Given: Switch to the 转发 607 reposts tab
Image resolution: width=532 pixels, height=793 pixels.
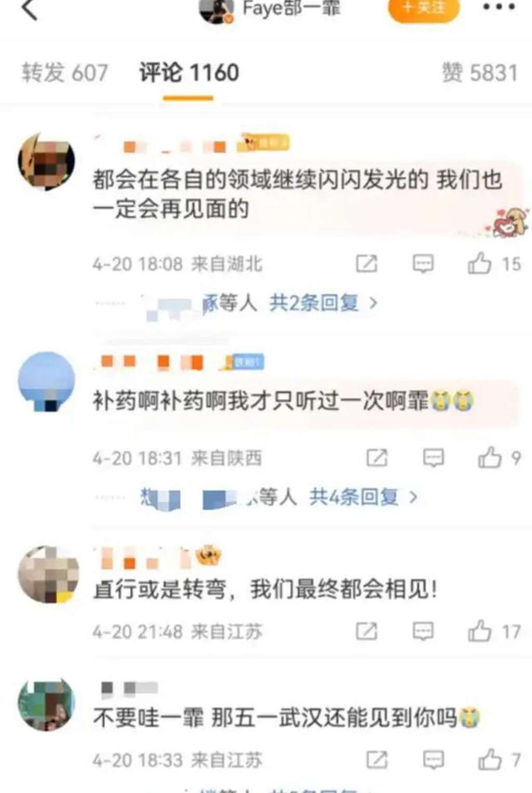Looking at the screenshot, I should point(65,73).
